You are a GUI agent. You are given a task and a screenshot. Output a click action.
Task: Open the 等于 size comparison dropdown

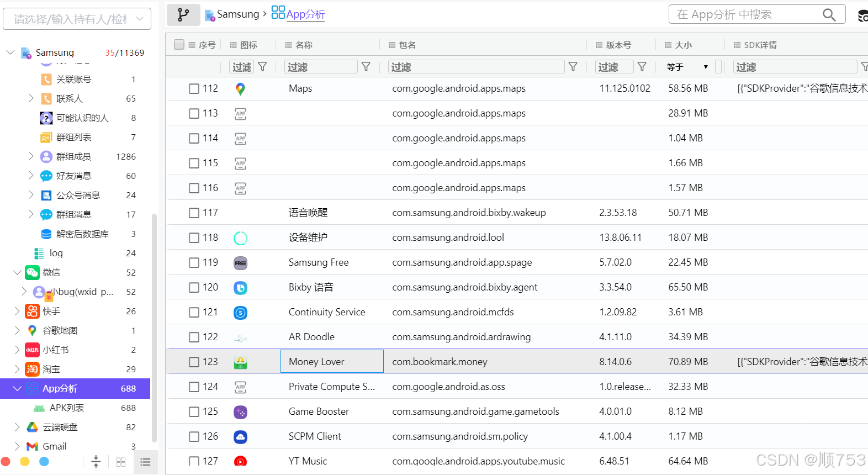coord(687,67)
